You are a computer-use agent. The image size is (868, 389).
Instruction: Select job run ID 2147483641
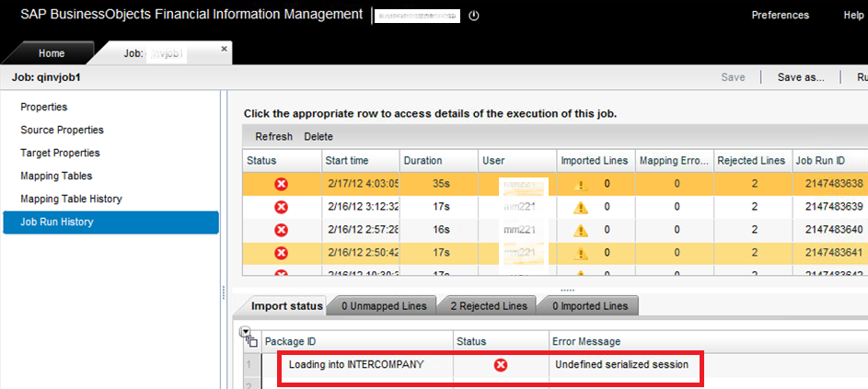[x=835, y=253]
